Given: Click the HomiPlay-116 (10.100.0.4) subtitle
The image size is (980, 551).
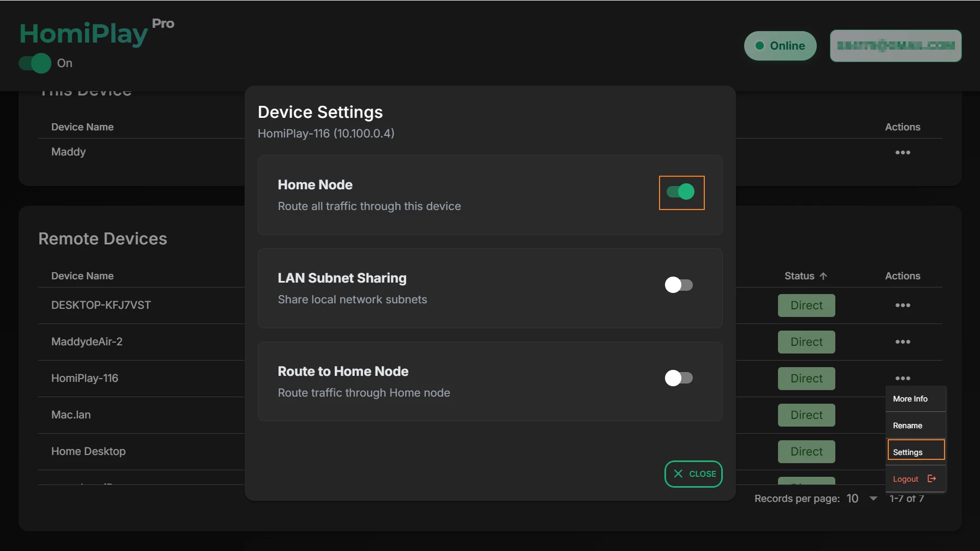Looking at the screenshot, I should pos(326,134).
